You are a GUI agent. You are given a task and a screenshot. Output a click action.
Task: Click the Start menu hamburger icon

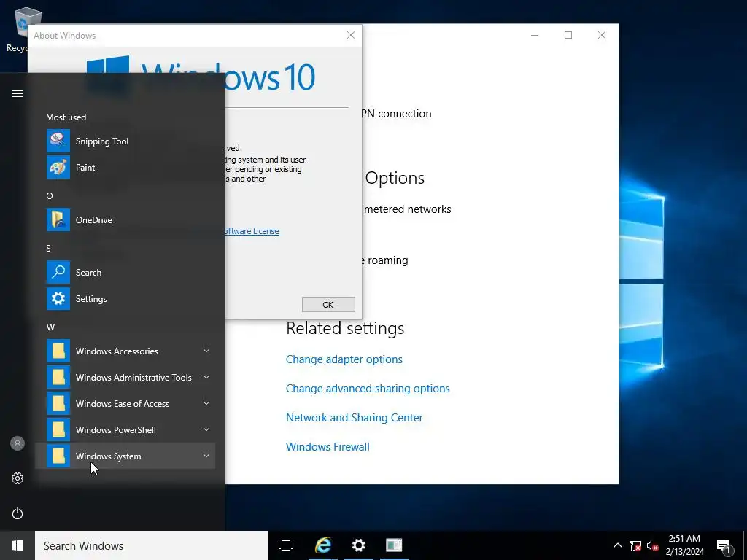pos(18,93)
